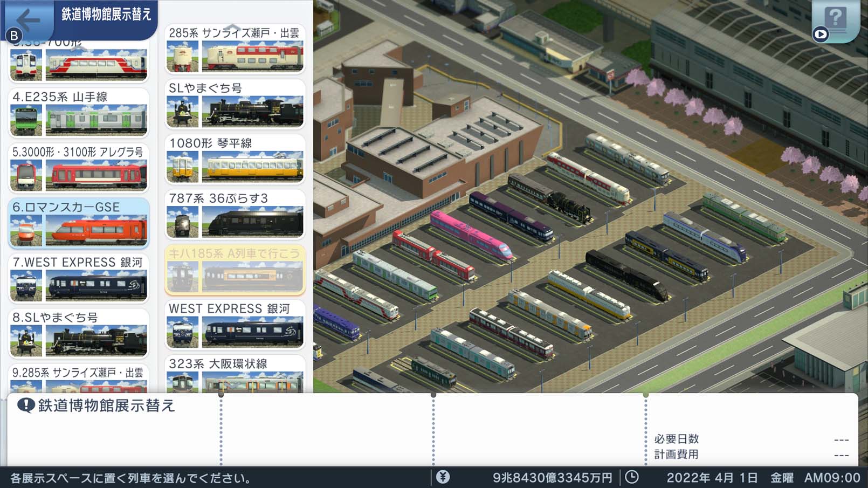Click the pink train in the museum yard
This screenshot has height=488, width=868.
tap(471, 236)
